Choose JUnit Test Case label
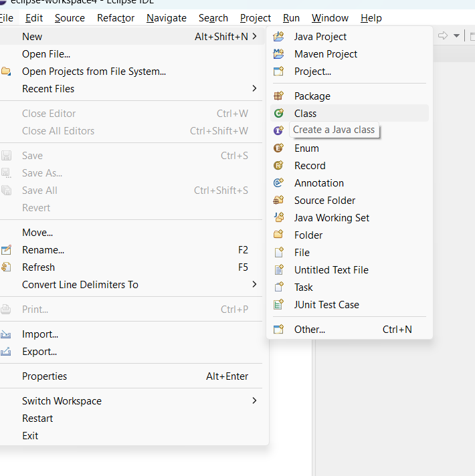Image resolution: width=475 pixels, height=476 pixels. click(326, 304)
